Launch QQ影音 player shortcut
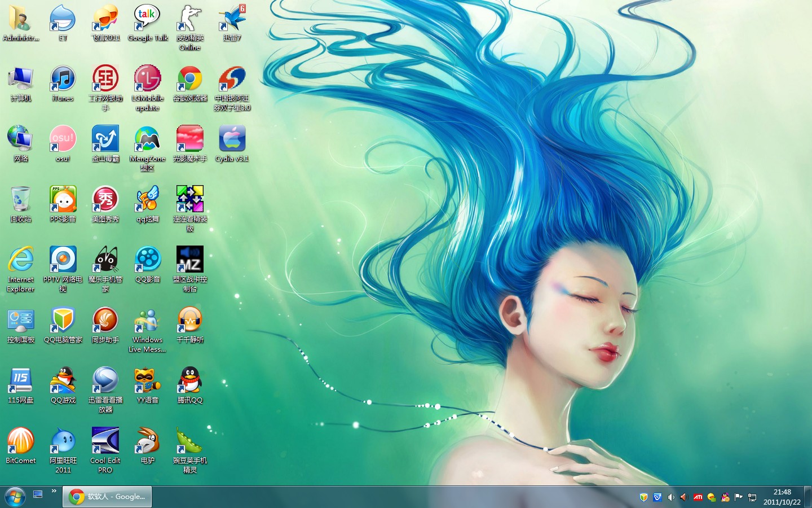 (x=148, y=265)
